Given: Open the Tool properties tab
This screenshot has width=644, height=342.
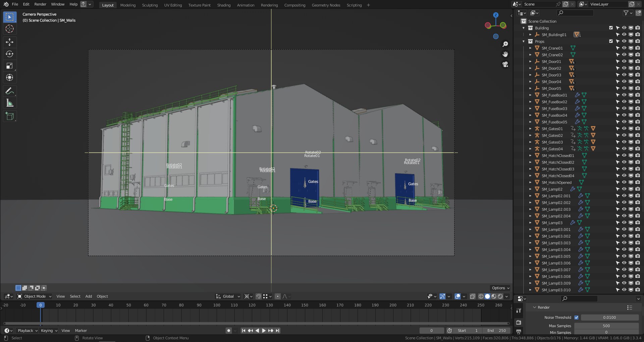Looking at the screenshot, I should click(519, 310).
